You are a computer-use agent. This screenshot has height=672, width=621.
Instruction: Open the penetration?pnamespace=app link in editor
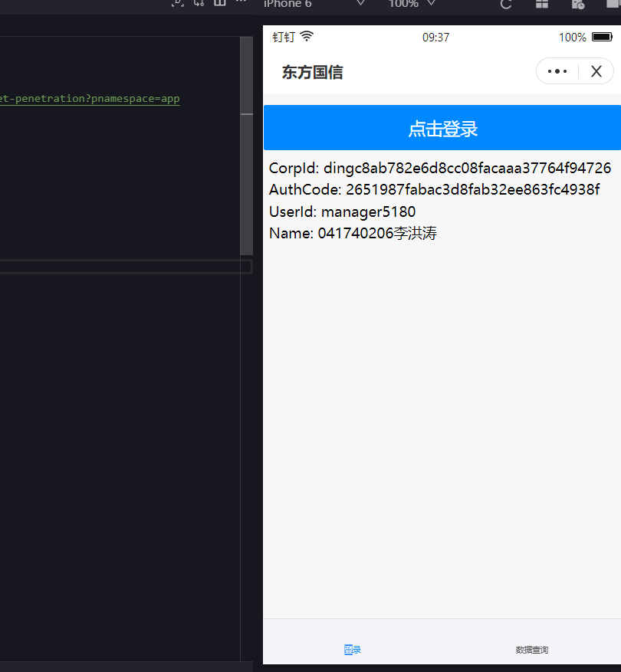[90, 99]
